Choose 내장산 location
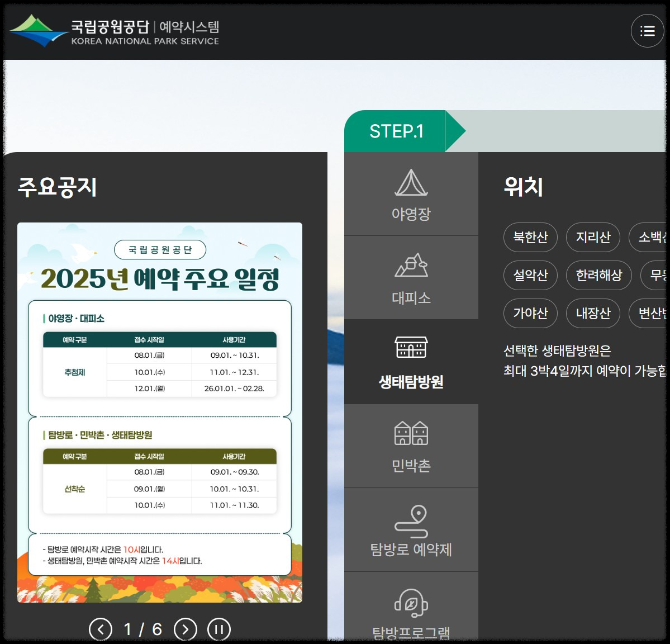 coord(593,313)
